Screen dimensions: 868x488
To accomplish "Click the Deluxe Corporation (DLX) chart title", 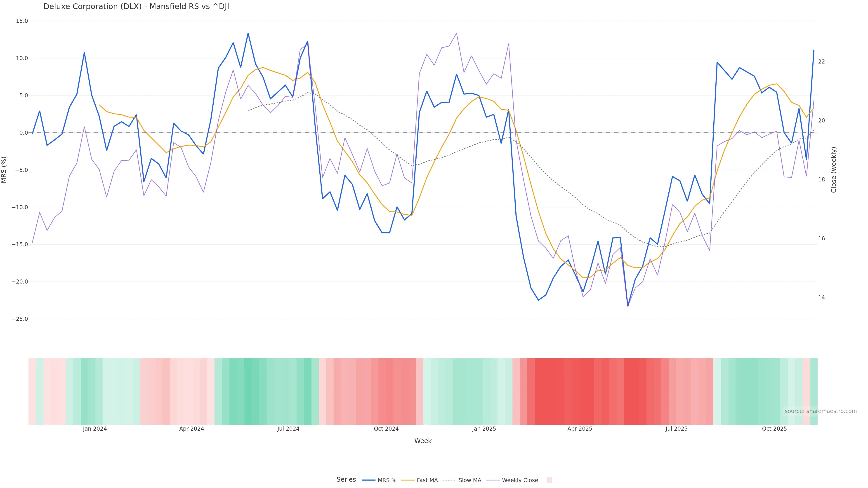I will click(136, 6).
